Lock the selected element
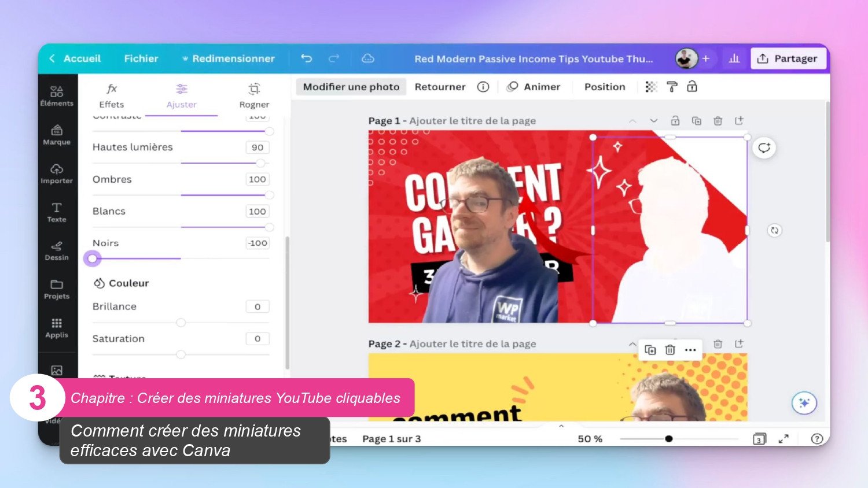Image resolution: width=868 pixels, height=488 pixels. coord(692,87)
